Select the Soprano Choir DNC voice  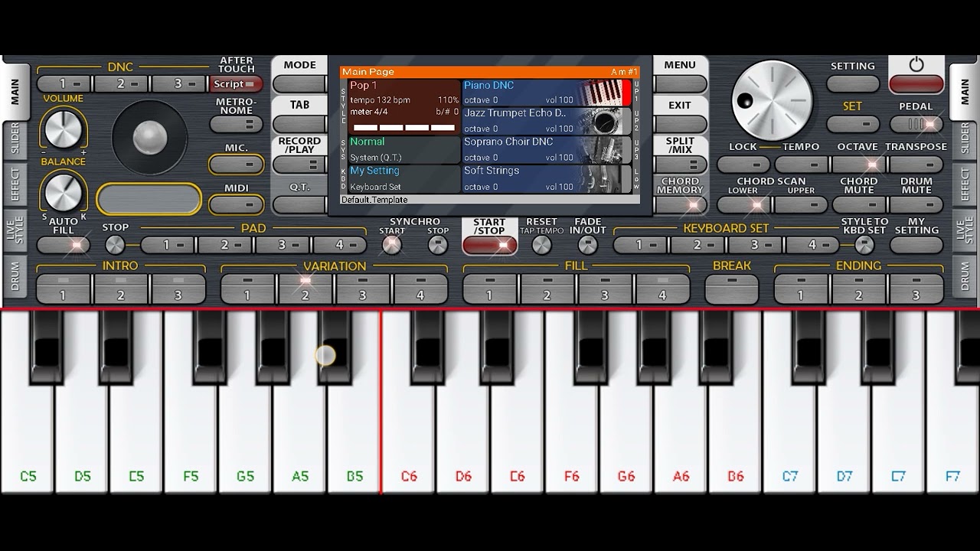coord(547,150)
